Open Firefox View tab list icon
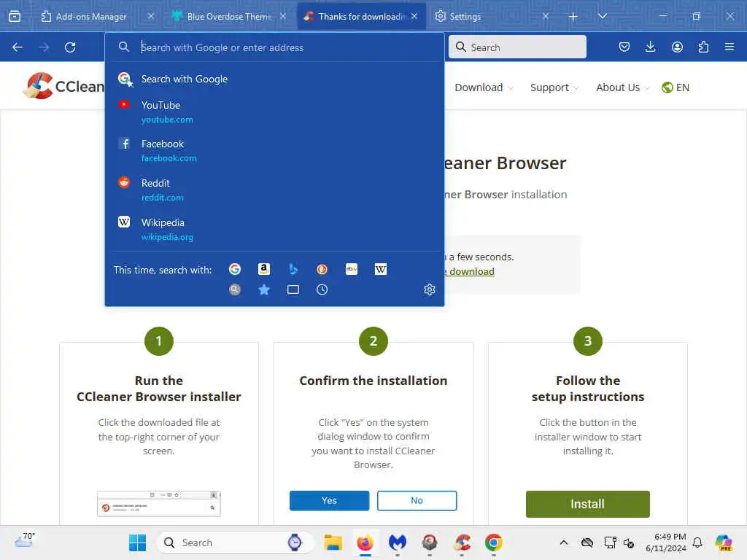This screenshot has width=747, height=560. click(15, 16)
